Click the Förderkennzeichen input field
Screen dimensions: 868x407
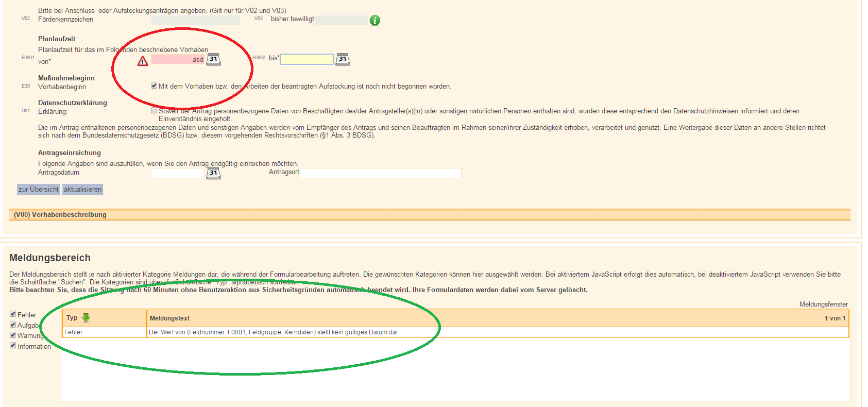pos(196,20)
